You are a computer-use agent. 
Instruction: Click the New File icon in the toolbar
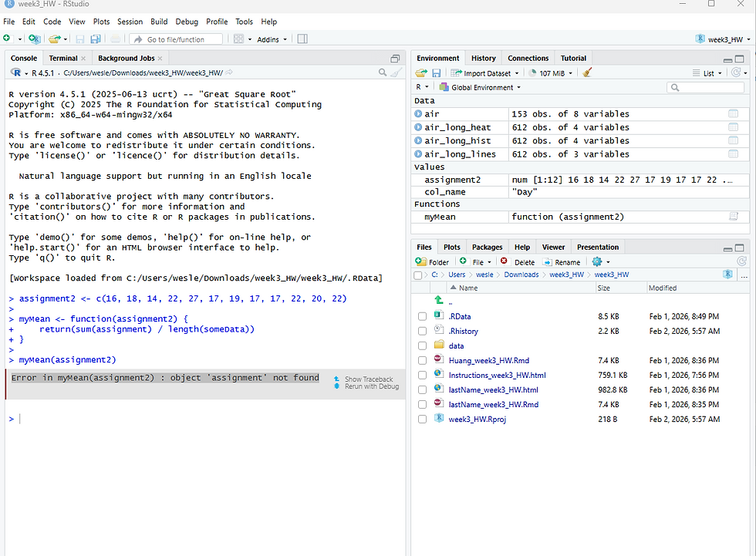pos(7,39)
